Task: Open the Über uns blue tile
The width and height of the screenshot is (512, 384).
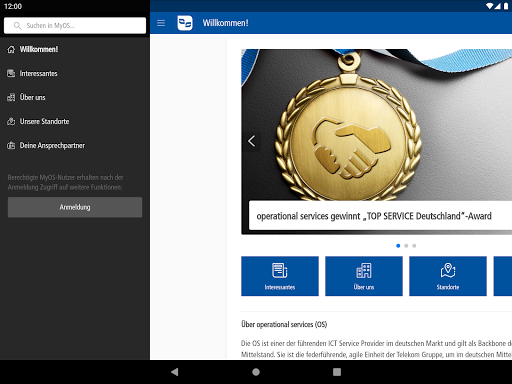Action: [x=364, y=276]
